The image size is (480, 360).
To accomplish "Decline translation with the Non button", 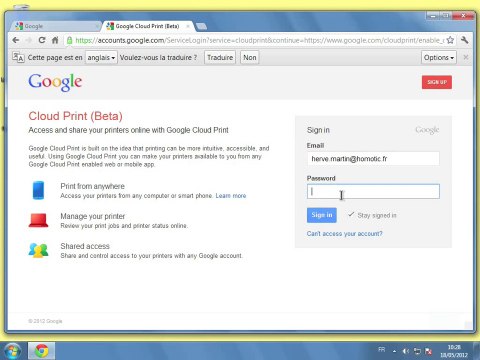I will click(250, 57).
